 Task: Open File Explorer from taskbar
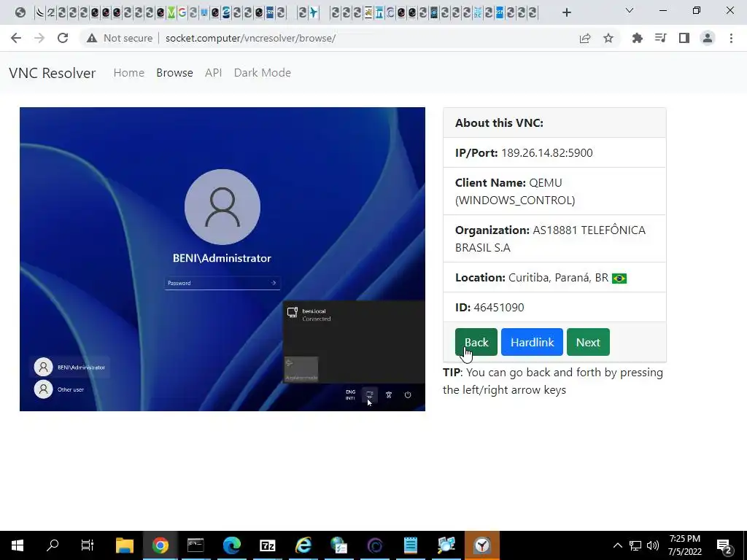(x=124, y=545)
